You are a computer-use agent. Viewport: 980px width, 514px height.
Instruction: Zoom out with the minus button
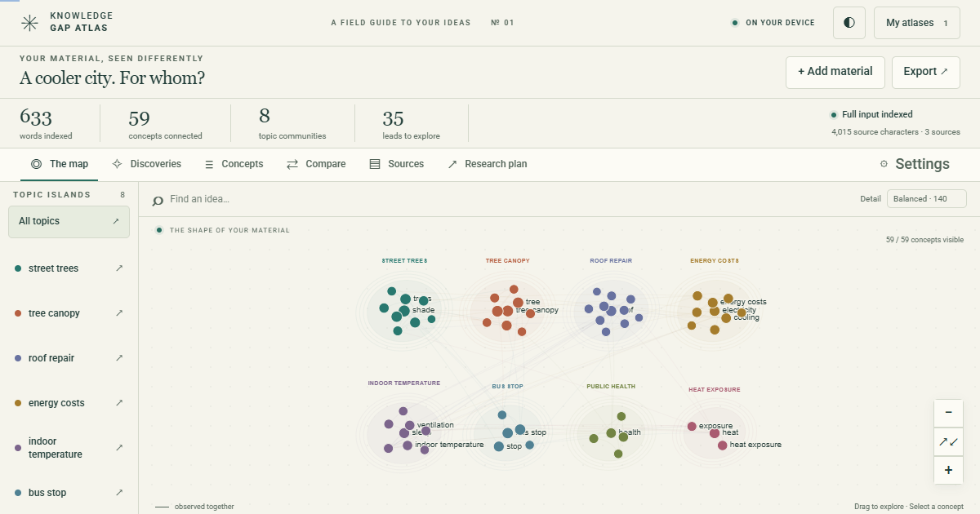[x=948, y=413]
